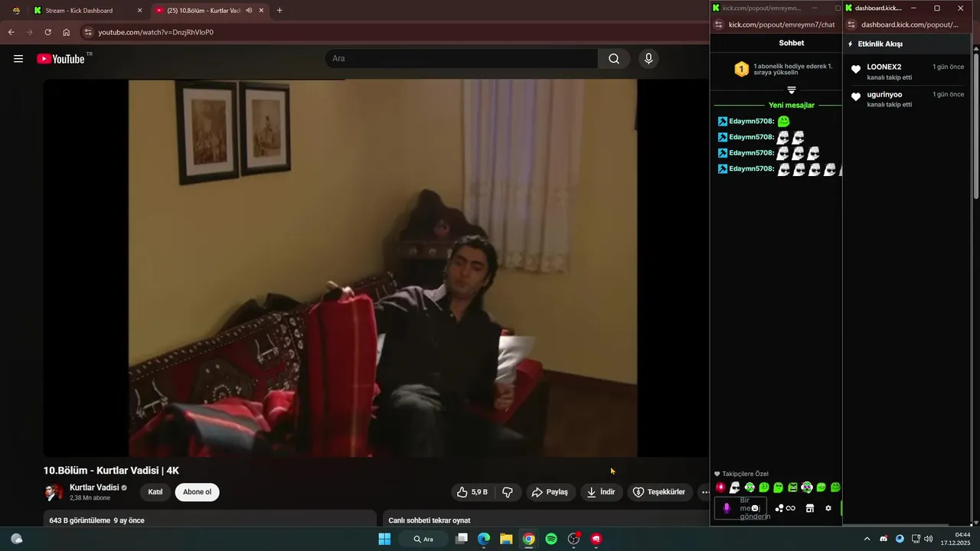Viewport: 980px width, 551px height.
Task: Open Chrome home page button
Action: pyautogui.click(x=67, y=32)
